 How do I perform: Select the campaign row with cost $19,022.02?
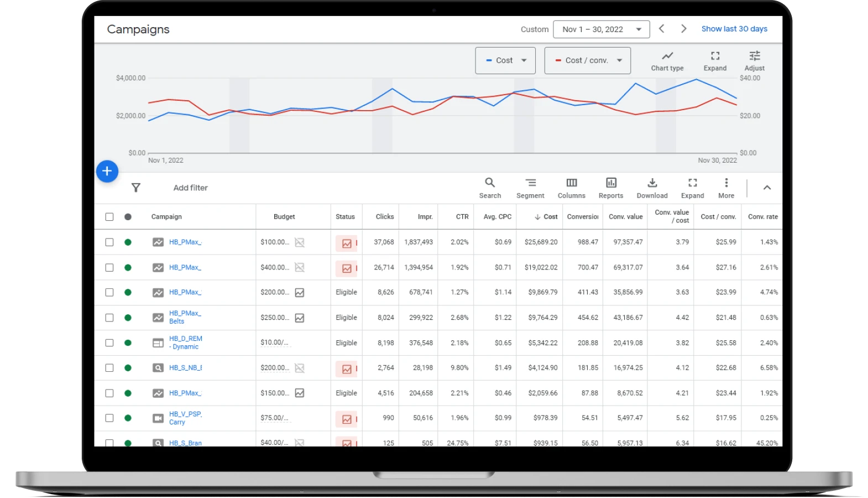[x=109, y=268]
